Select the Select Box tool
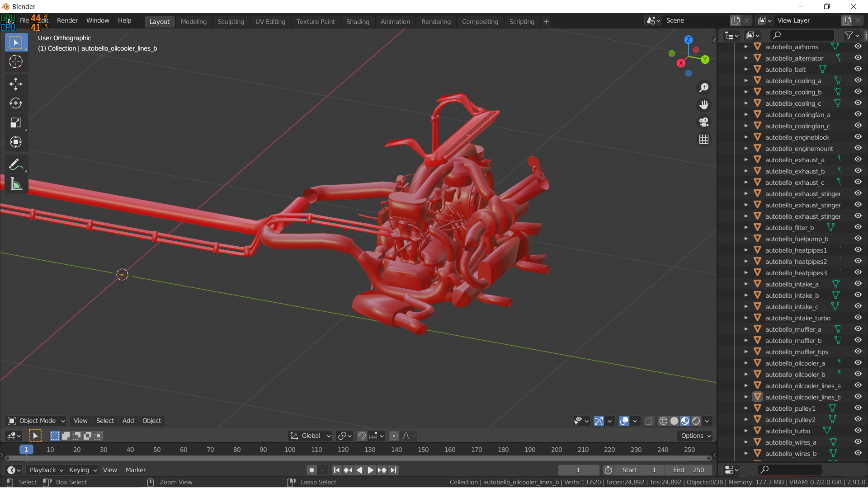 pos(16,42)
